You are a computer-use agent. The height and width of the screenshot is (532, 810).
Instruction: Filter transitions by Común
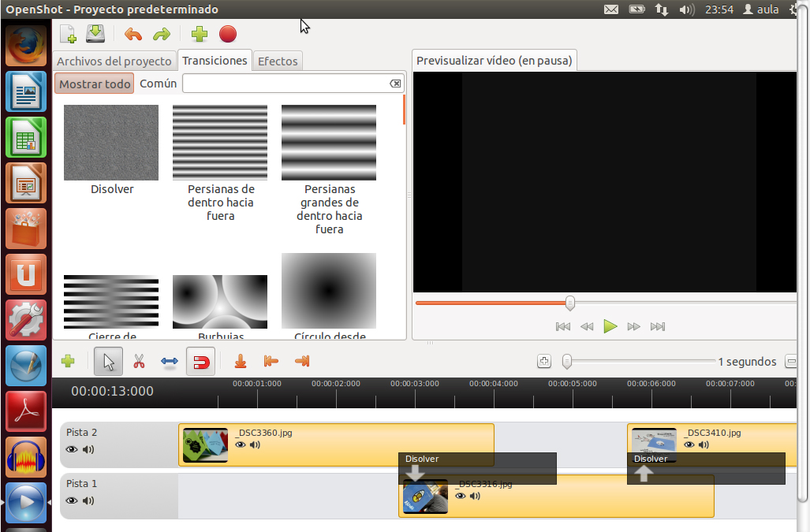point(158,84)
